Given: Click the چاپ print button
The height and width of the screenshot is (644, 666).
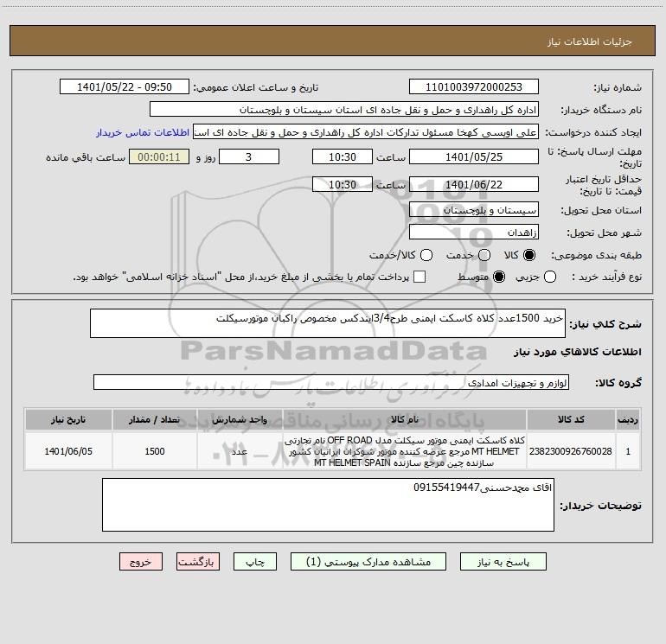Looking at the screenshot, I should (255, 562).
